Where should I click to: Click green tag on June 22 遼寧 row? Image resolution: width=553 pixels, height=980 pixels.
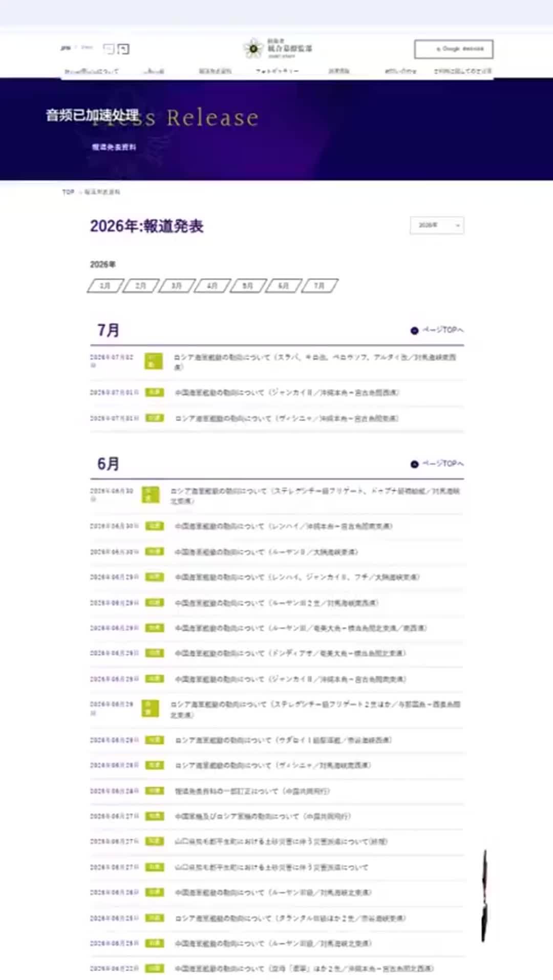tap(154, 968)
